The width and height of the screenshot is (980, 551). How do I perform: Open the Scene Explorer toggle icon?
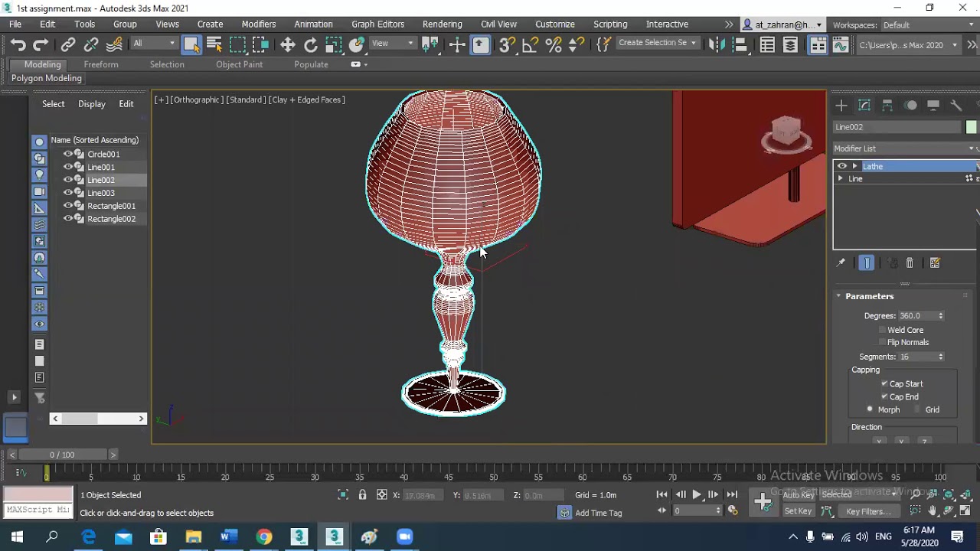coord(767,45)
